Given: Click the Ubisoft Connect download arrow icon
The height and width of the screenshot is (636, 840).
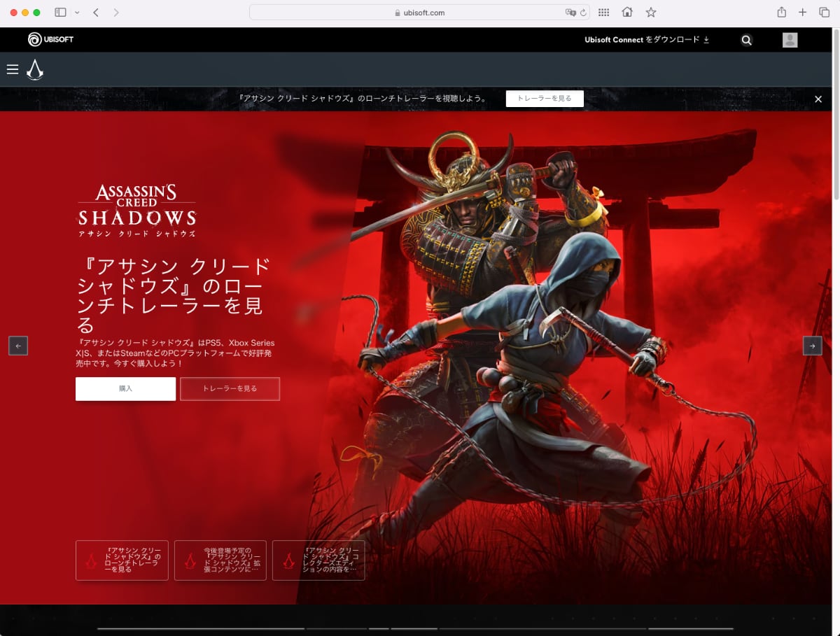Looking at the screenshot, I should click(708, 40).
